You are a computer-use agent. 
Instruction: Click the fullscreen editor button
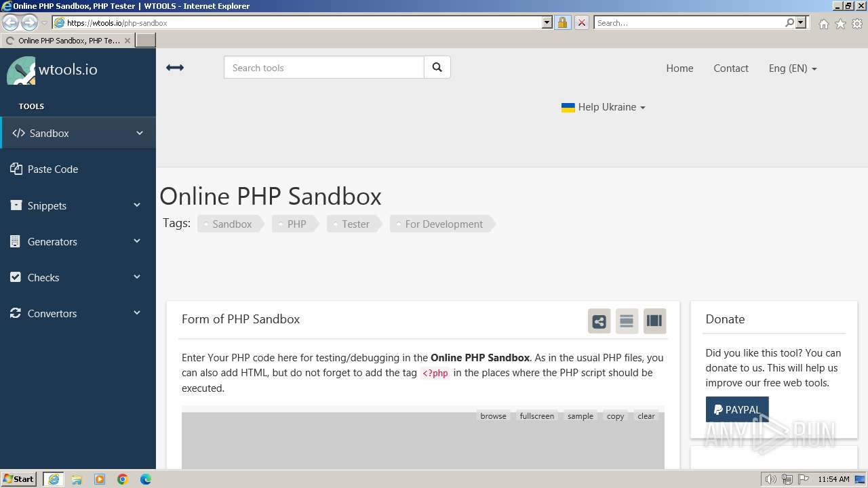click(536, 416)
